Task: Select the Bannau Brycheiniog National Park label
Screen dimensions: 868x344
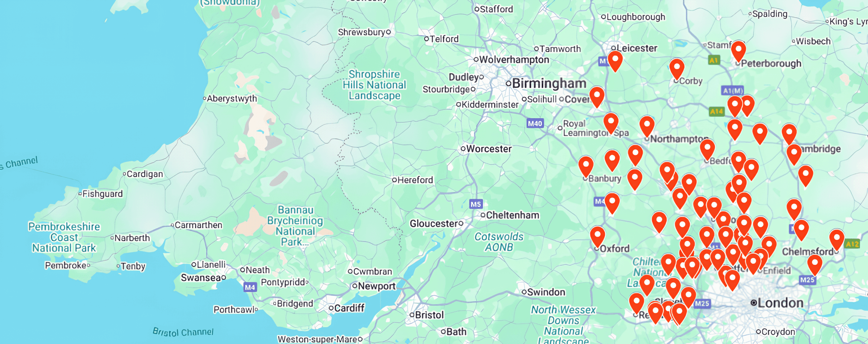Action: (x=295, y=226)
